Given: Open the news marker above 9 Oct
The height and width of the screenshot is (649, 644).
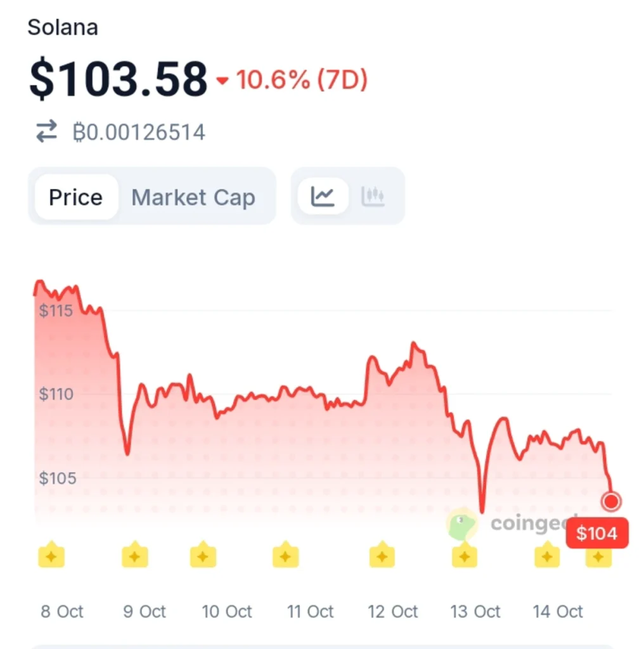Looking at the screenshot, I should (x=135, y=554).
